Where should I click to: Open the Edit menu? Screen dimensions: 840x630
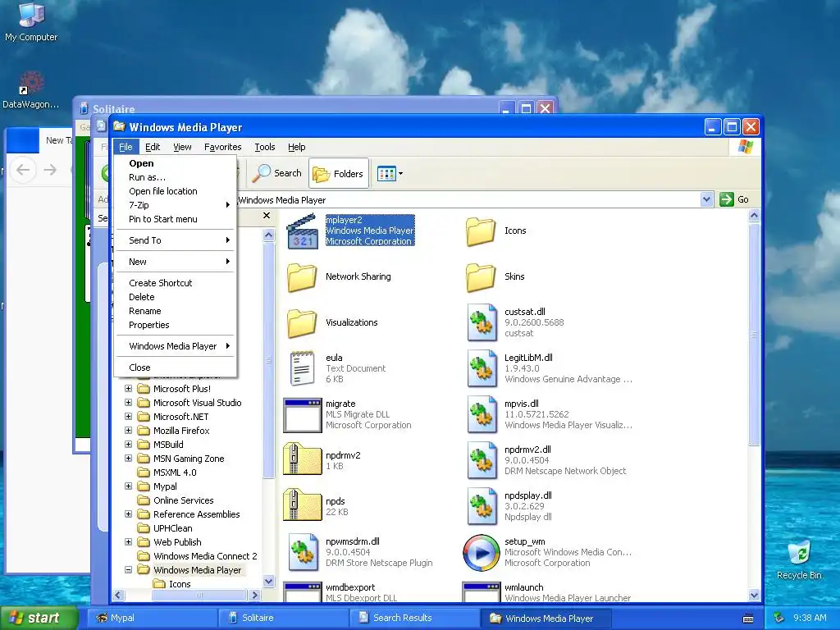point(152,147)
